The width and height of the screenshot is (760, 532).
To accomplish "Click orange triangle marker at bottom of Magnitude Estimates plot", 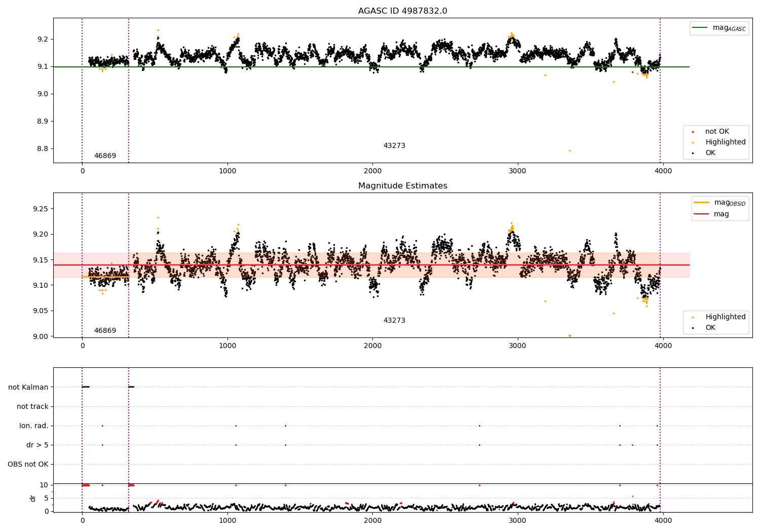I will (x=569, y=335).
